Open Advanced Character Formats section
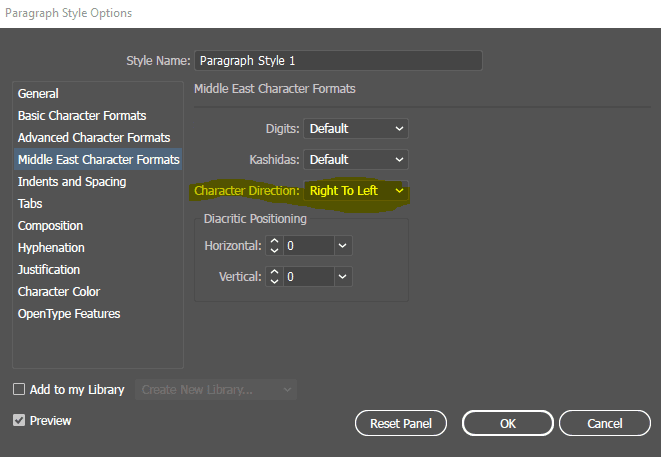Viewport: 661px width, 457px height. click(94, 138)
